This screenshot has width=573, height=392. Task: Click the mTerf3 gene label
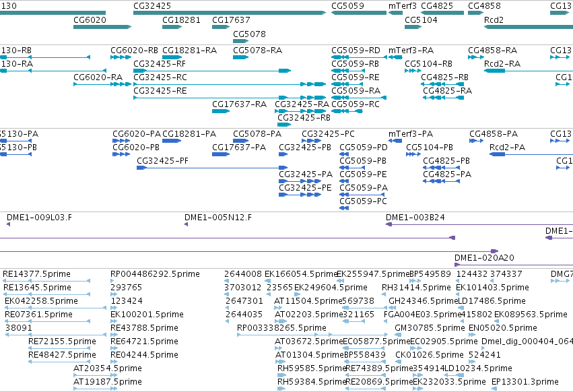click(403, 6)
